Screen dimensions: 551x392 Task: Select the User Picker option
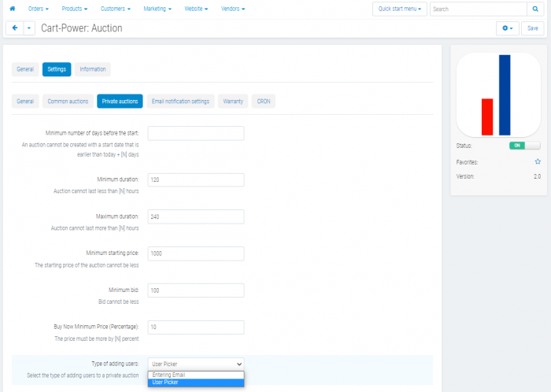click(x=196, y=383)
